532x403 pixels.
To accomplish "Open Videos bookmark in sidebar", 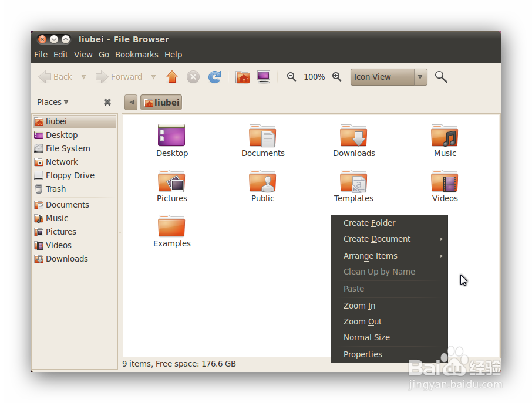I will pyautogui.click(x=75, y=245).
